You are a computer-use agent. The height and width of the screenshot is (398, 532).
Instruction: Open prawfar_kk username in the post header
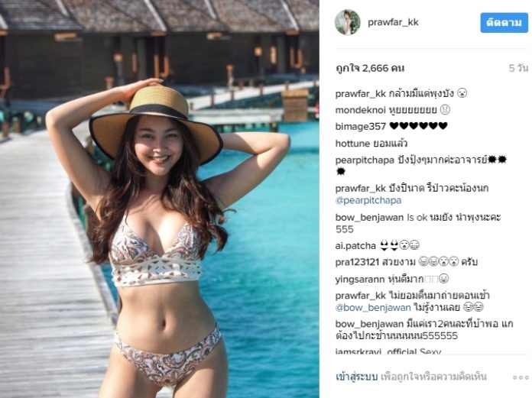coord(393,22)
